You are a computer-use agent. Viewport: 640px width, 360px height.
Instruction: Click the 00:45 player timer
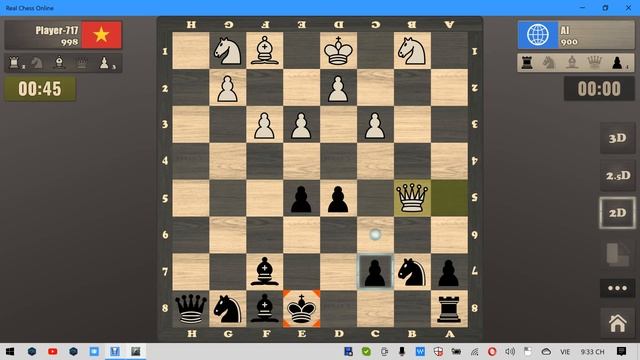tap(40, 89)
